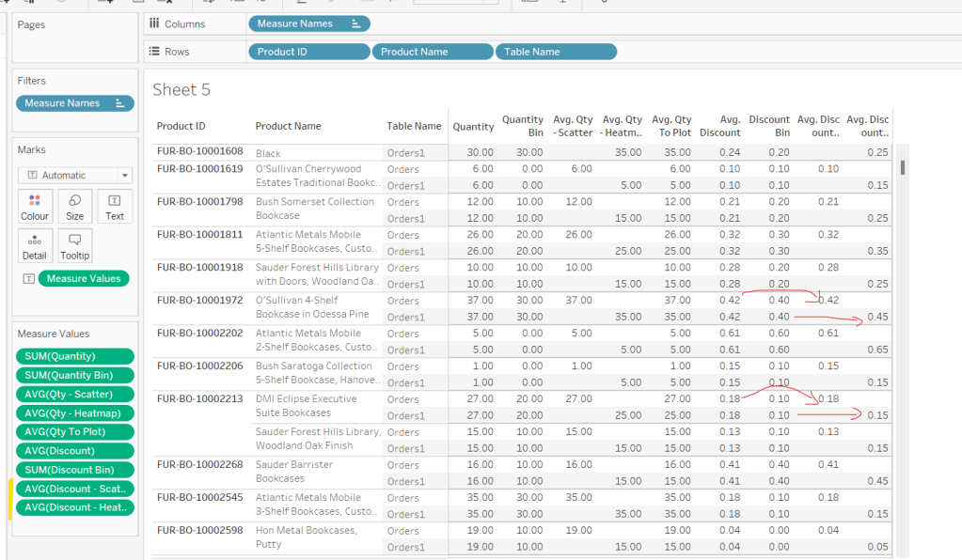Select the AVG(Qty - Heatmap) pill
Viewport: 962px width, 560px height.
(75, 413)
